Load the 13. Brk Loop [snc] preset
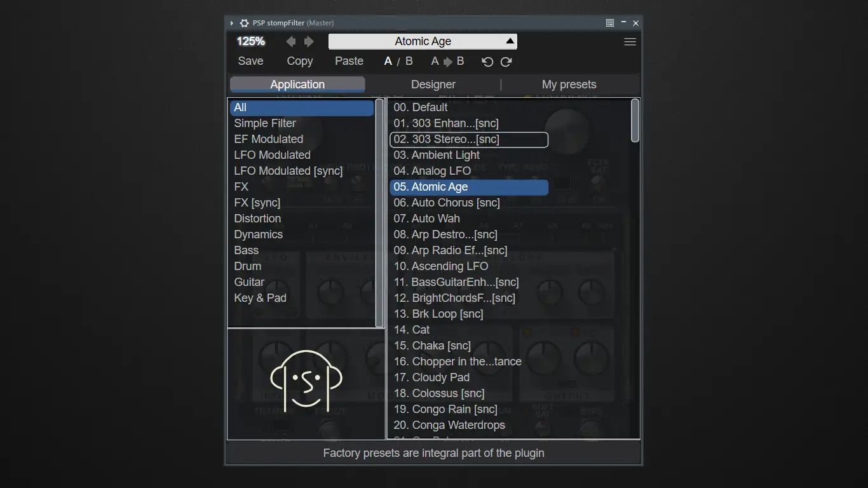 469,314
